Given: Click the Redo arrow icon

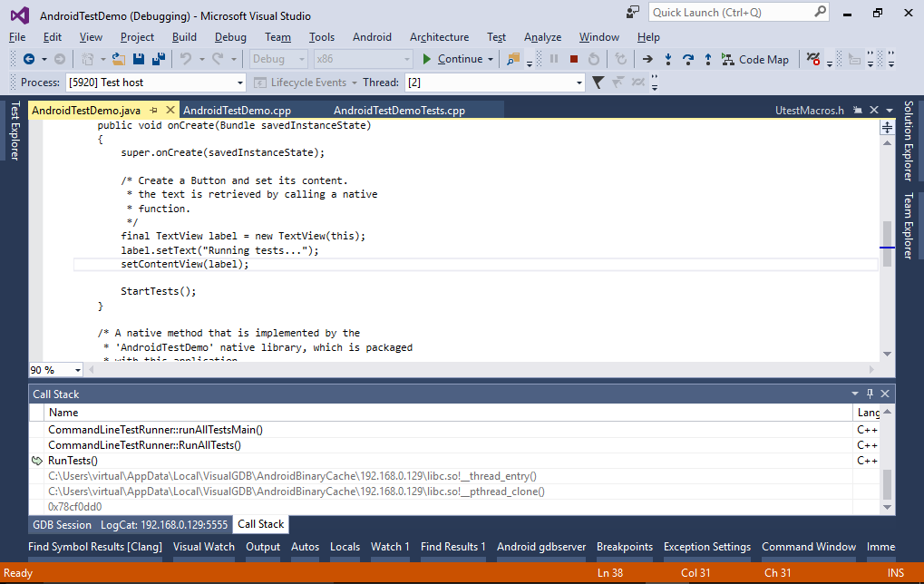Looking at the screenshot, I should tap(218, 59).
